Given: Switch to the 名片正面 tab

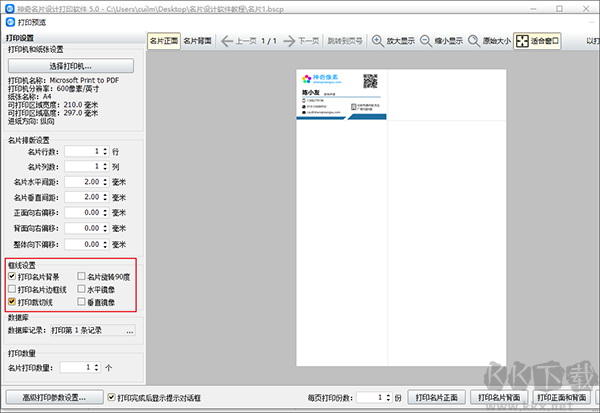Looking at the screenshot, I should click(164, 41).
